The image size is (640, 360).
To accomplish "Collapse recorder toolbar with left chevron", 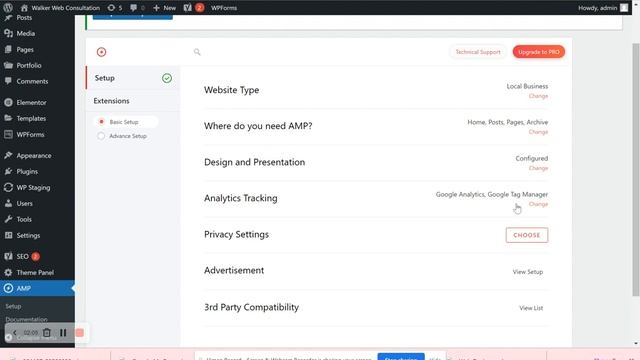I will [x=14, y=333].
